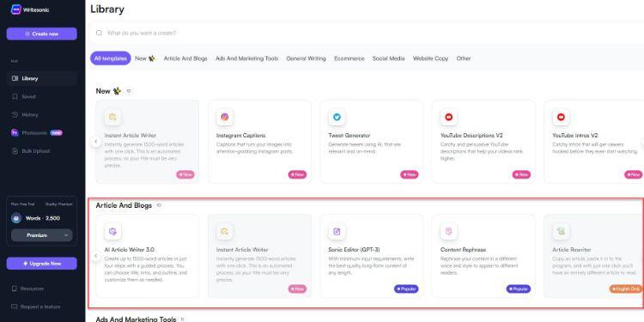Click the Tweet Generator Twitter icon
Viewport: 644px width, 322px height.
(x=337, y=117)
